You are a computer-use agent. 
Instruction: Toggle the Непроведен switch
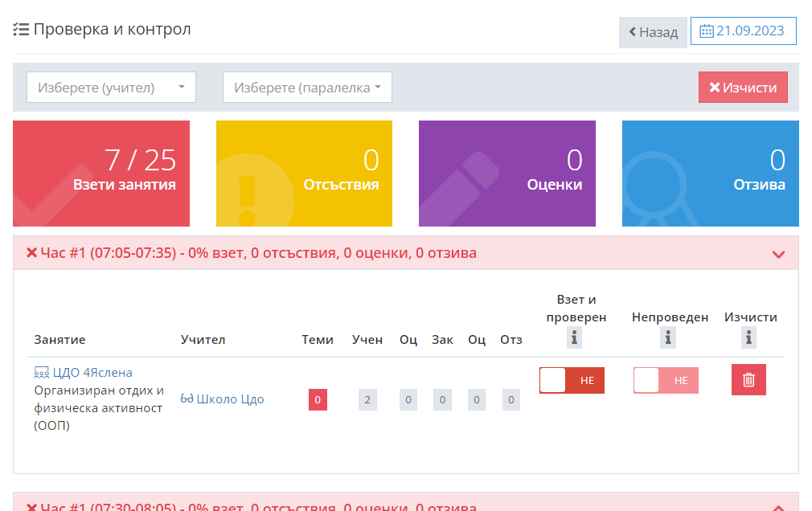tap(666, 380)
